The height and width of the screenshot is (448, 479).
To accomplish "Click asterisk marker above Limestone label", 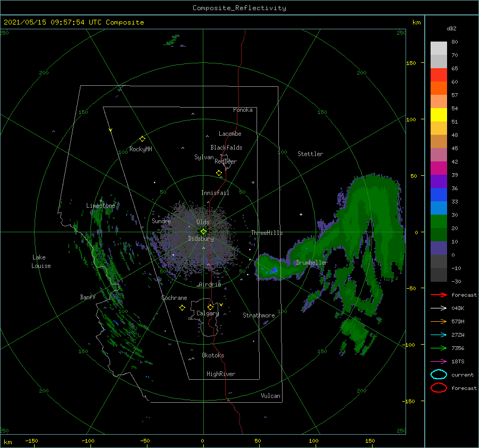I will click(101, 201).
